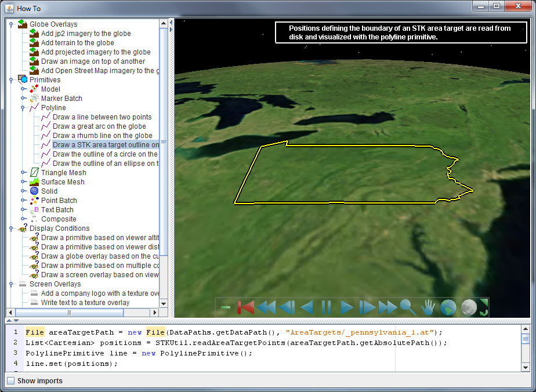Viewport: 536px width, 392px height.
Task: Open 'Add terrain to the globe' example
Action: (x=78, y=43)
